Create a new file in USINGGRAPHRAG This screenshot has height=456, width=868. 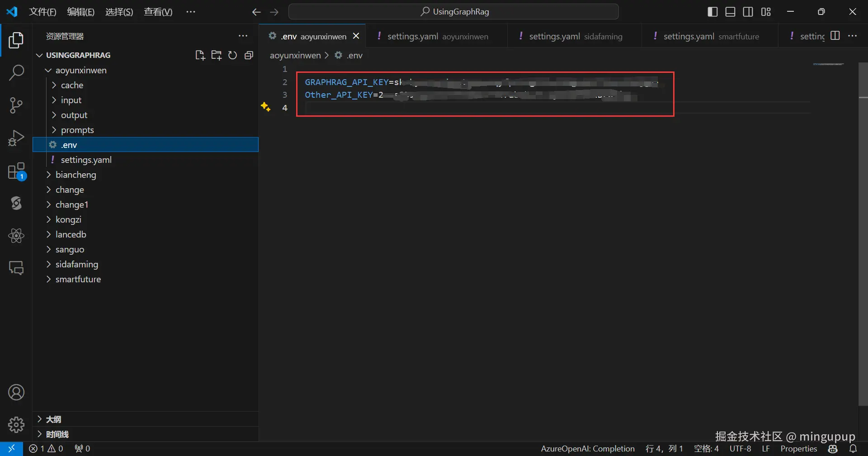click(x=200, y=55)
